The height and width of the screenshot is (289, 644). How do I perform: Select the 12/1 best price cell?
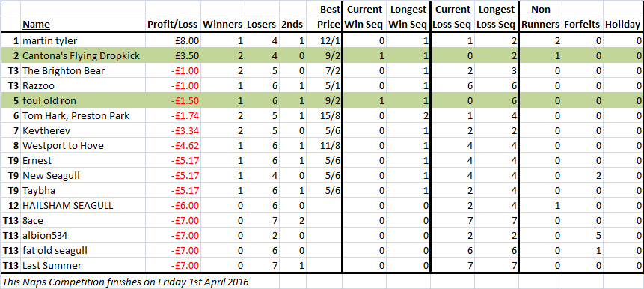(x=325, y=41)
